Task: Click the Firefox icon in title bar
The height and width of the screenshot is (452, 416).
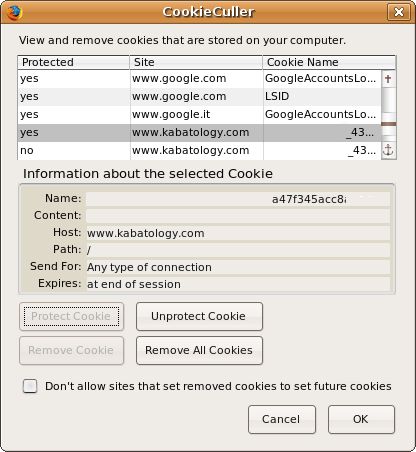Action: pyautogui.click(x=15, y=13)
